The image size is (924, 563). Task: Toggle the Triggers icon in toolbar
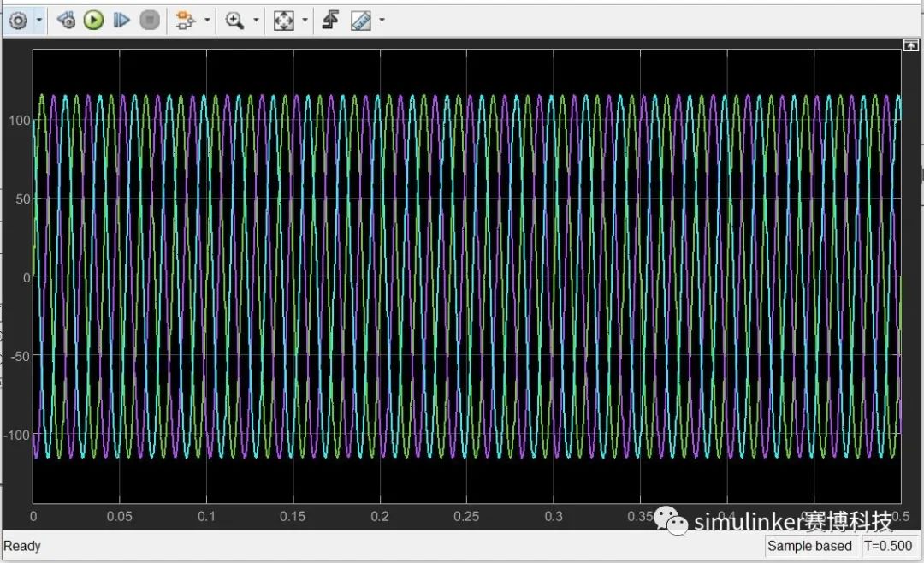pos(330,21)
